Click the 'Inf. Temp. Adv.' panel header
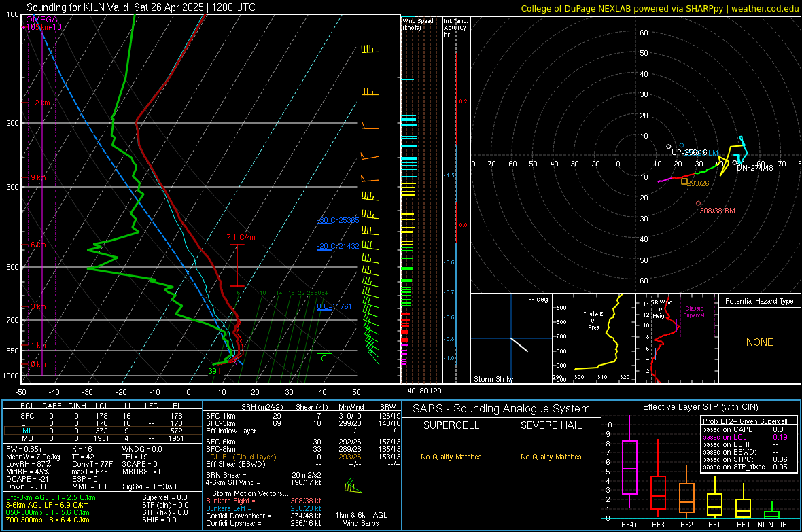This screenshot has width=802, height=532. 455,28
